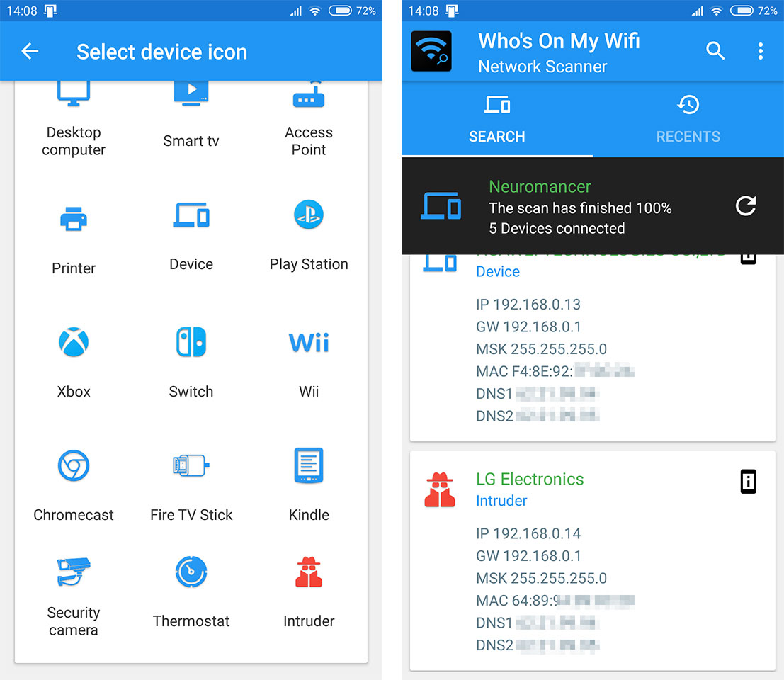The height and width of the screenshot is (680, 784).
Task: Tap the IP 192.168.0.14 line
Action: click(528, 533)
